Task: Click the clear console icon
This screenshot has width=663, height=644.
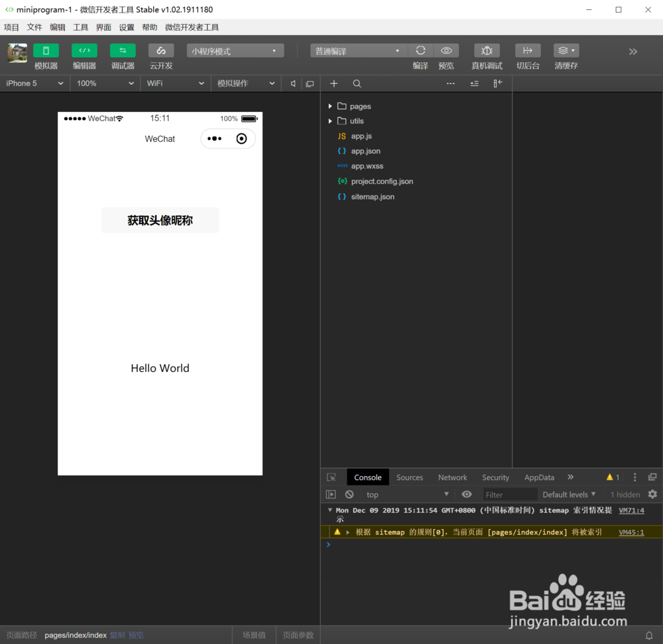Action: point(349,494)
